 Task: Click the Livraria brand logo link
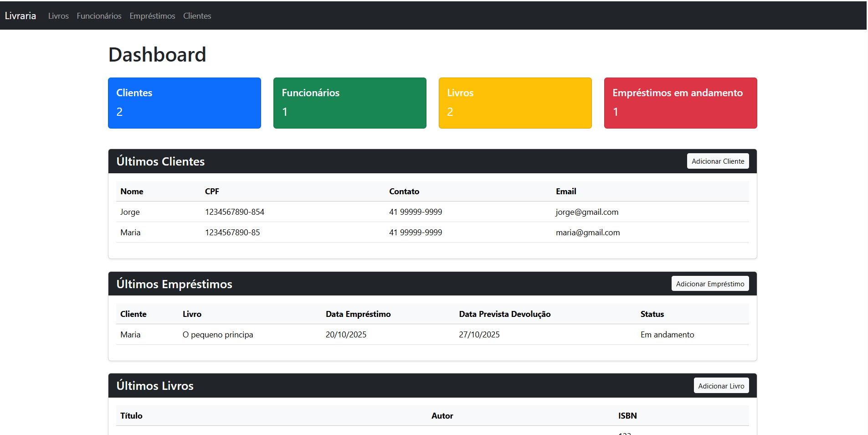point(21,16)
